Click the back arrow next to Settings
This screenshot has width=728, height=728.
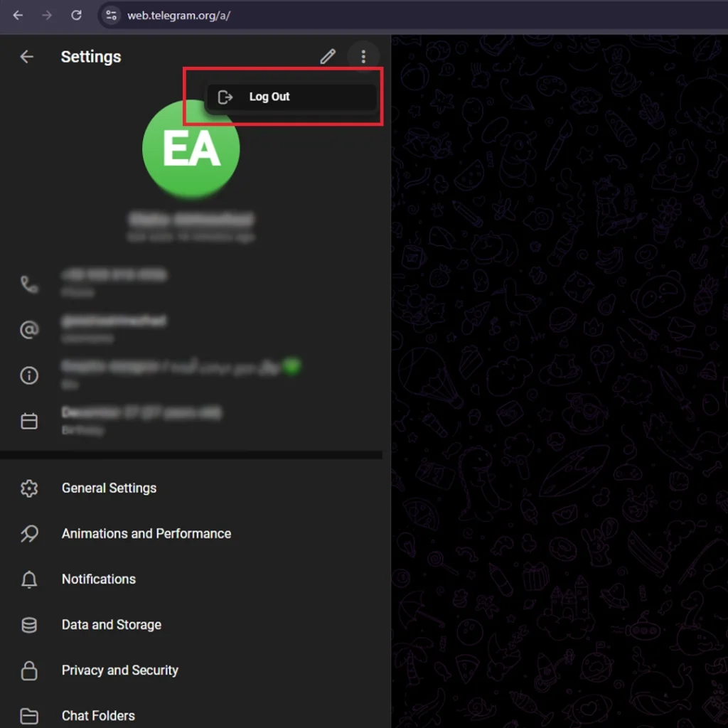tap(26, 56)
